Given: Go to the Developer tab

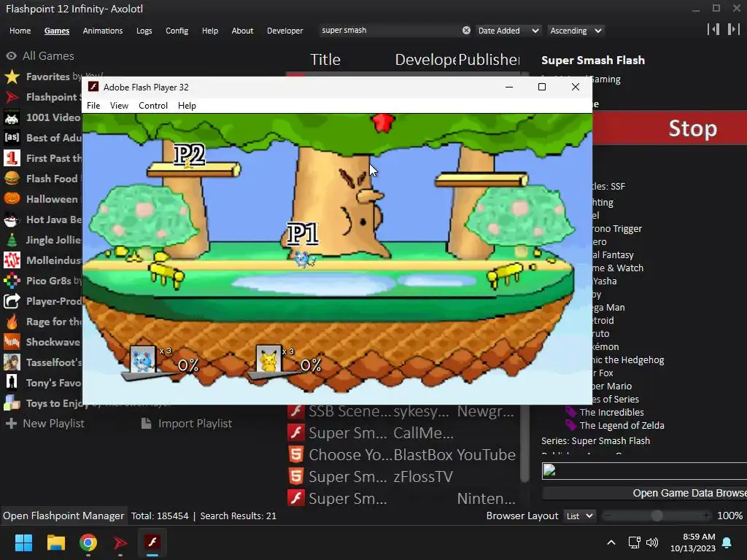Looking at the screenshot, I should pos(285,31).
